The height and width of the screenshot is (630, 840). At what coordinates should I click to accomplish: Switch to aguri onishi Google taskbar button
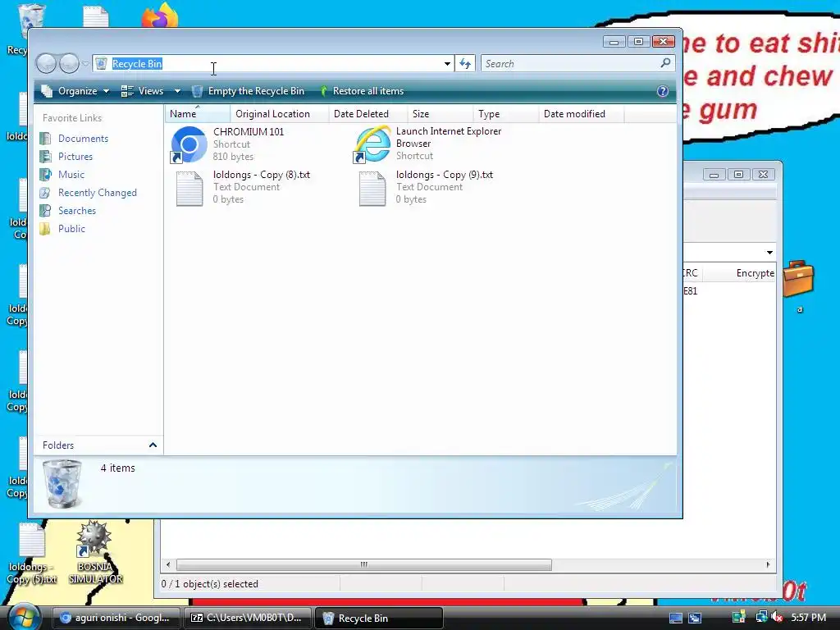[116, 618]
